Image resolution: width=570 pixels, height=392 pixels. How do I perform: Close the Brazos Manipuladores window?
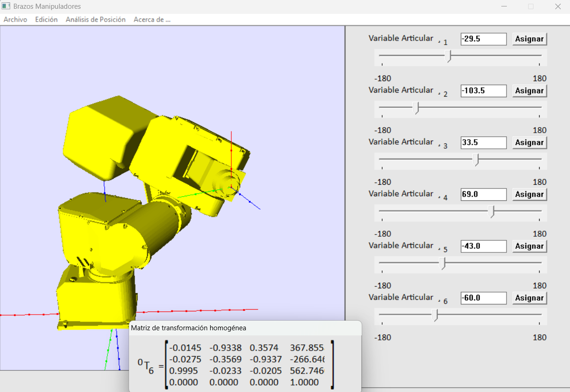click(558, 6)
